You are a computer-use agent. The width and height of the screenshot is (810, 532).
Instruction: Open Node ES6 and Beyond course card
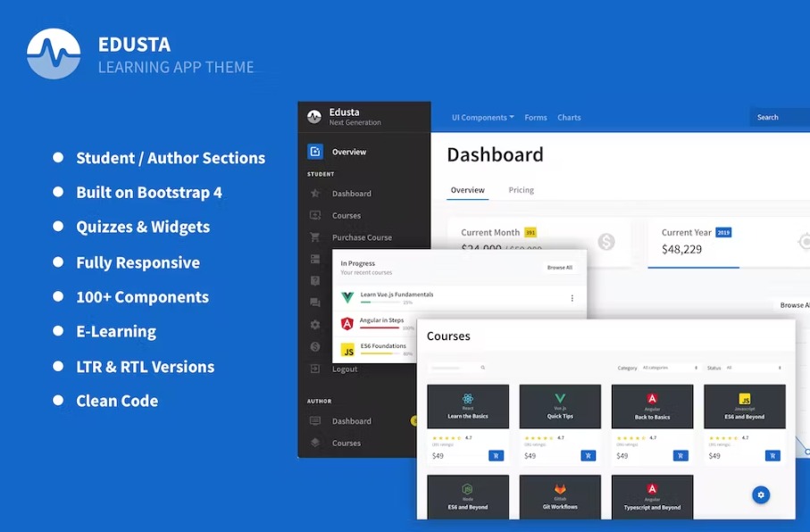click(468, 497)
